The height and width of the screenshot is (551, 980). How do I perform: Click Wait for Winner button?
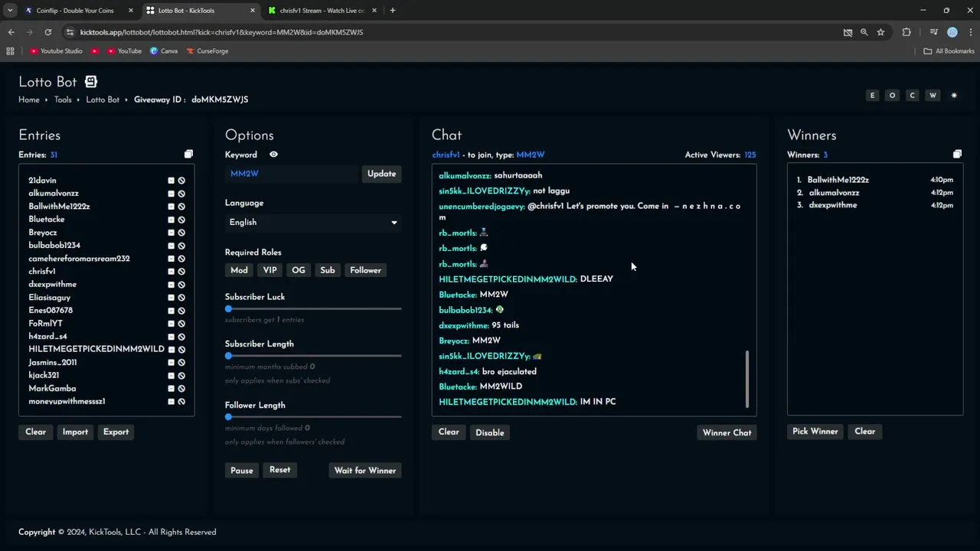tap(365, 471)
